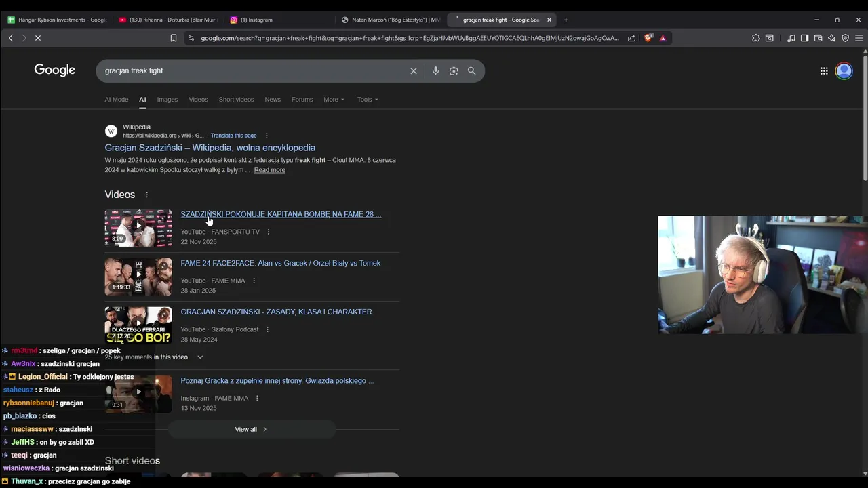Click Translate this page link
This screenshot has width=868, height=488.
pyautogui.click(x=233, y=136)
